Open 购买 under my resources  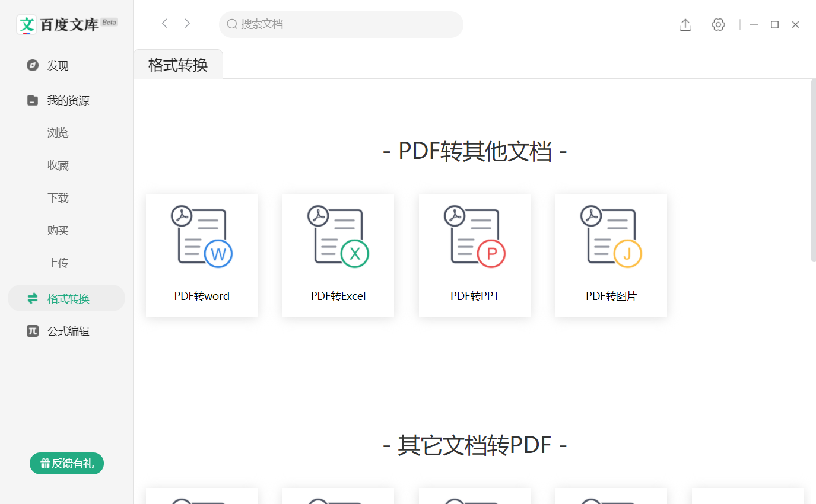pos(58,231)
